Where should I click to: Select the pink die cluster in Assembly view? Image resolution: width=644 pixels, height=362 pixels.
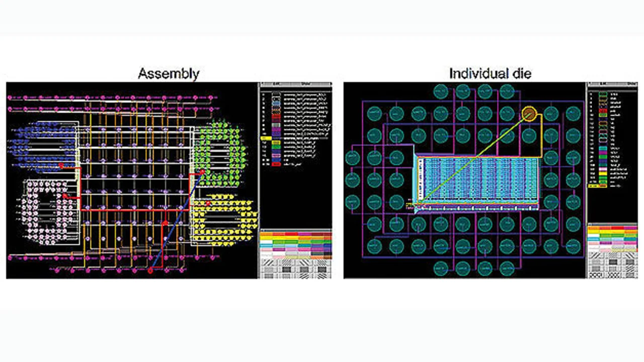click(44, 212)
